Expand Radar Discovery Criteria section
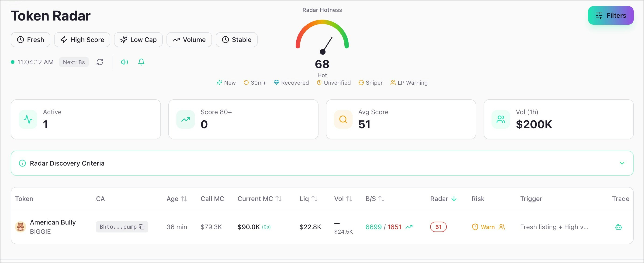 click(622, 163)
